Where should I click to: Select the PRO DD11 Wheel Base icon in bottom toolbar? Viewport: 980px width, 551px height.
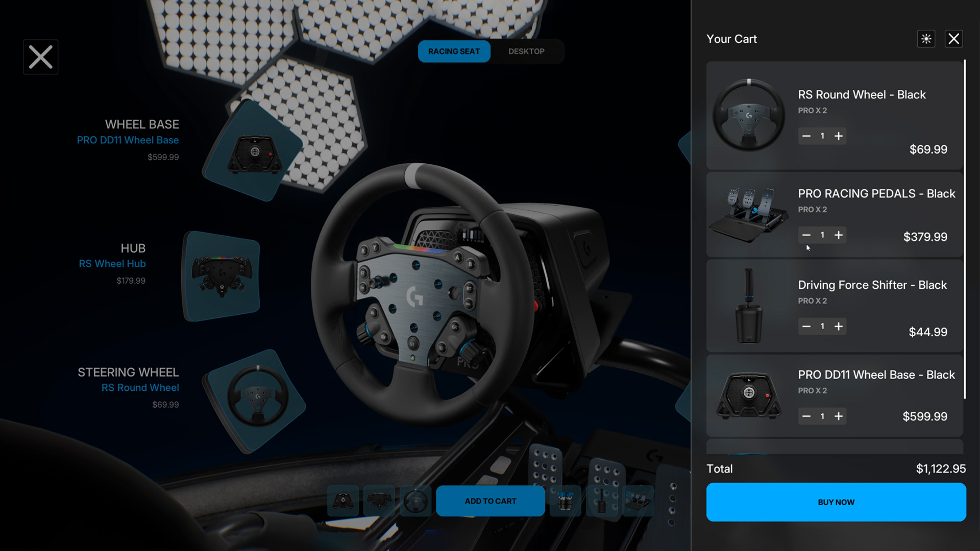[343, 501]
